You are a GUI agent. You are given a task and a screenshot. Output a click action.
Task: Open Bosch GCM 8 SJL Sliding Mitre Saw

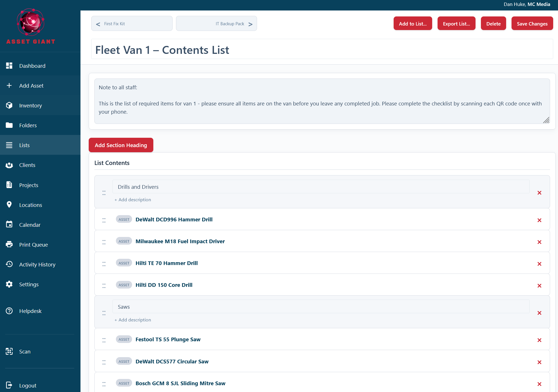point(181,383)
